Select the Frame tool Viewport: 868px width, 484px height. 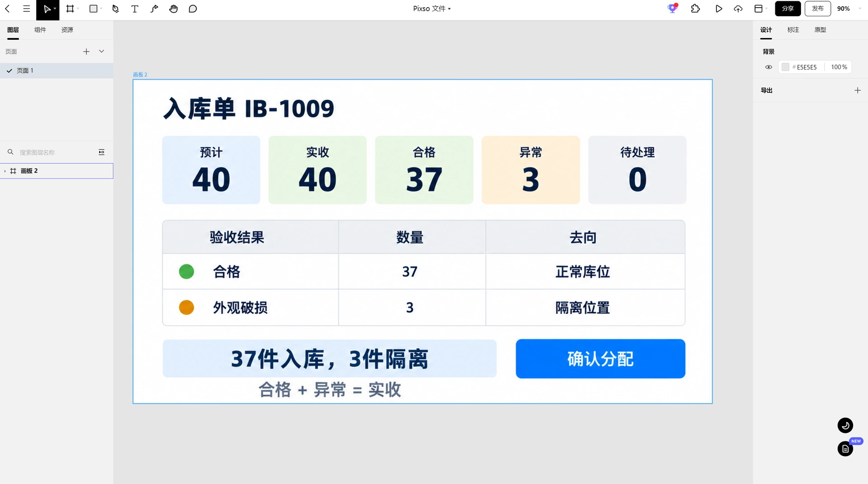tap(70, 9)
